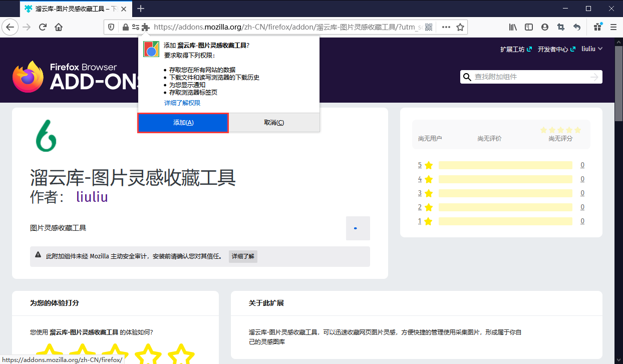
Task: Click 添加(A) to install the add-on
Action: pyautogui.click(x=183, y=123)
